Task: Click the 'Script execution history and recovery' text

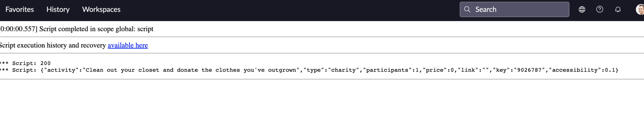Action: [x=53, y=45]
